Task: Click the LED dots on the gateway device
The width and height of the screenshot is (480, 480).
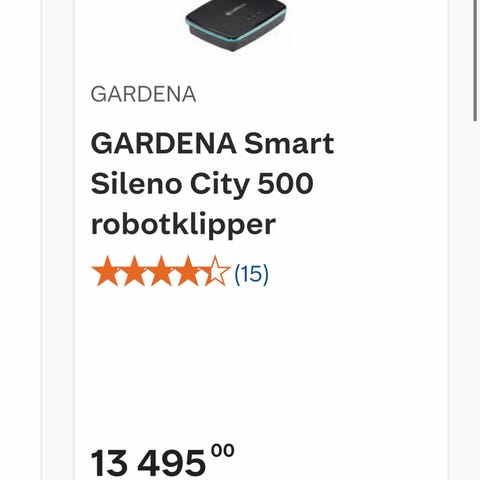Action: tap(253, 16)
